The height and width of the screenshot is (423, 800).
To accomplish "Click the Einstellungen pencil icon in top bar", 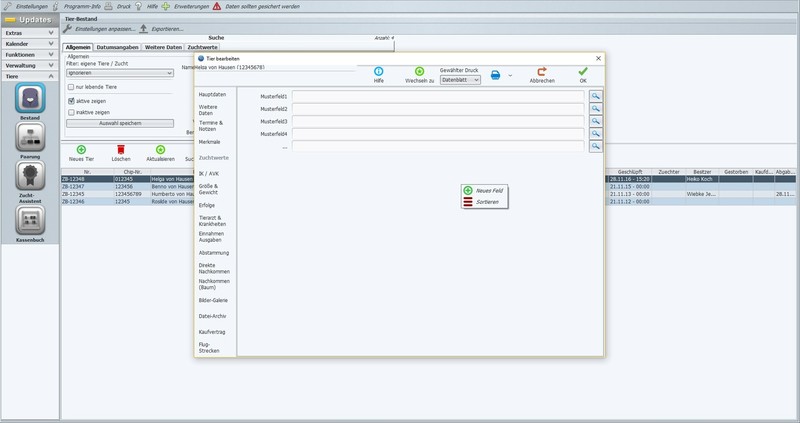I will click(8, 6).
